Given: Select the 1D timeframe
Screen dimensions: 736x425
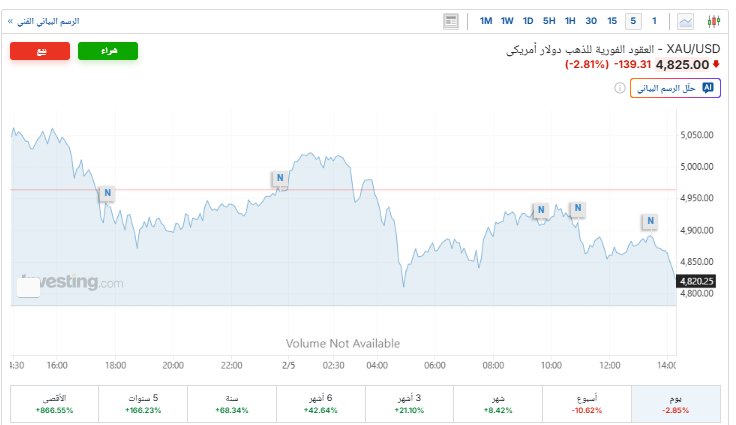Looking at the screenshot, I should (x=528, y=21).
